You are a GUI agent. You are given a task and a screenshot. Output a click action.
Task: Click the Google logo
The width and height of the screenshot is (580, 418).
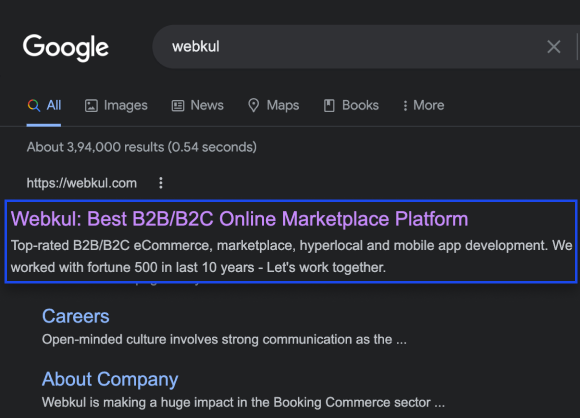coord(66,48)
